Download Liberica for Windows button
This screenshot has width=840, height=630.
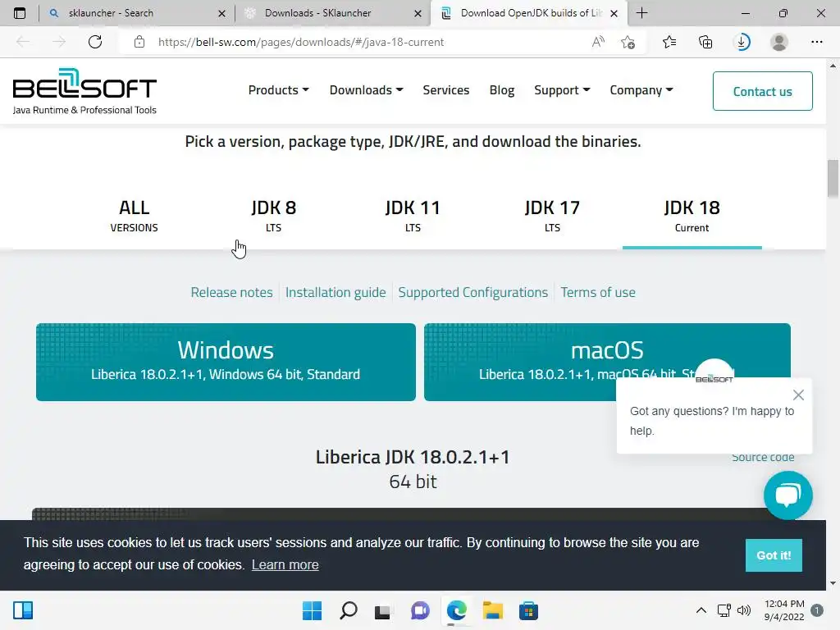click(x=226, y=362)
